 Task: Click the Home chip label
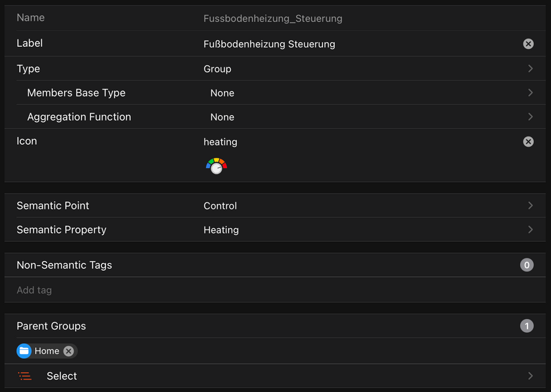click(x=47, y=351)
